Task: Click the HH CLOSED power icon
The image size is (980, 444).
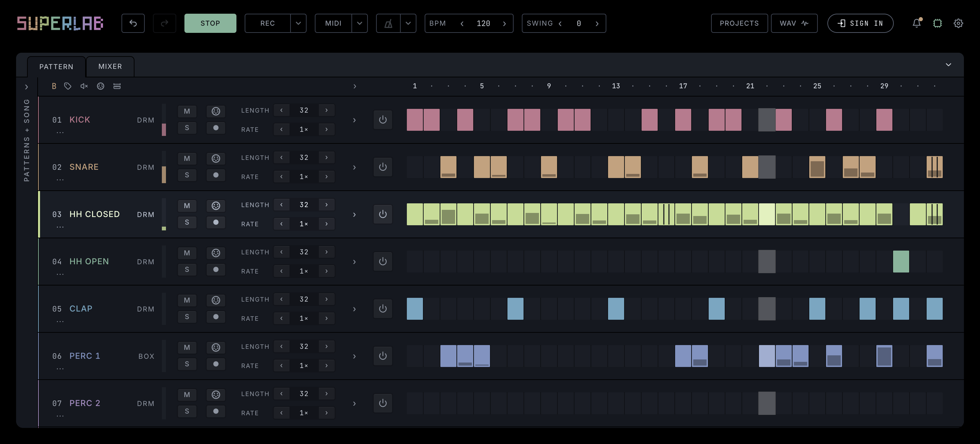Action: pos(383,214)
